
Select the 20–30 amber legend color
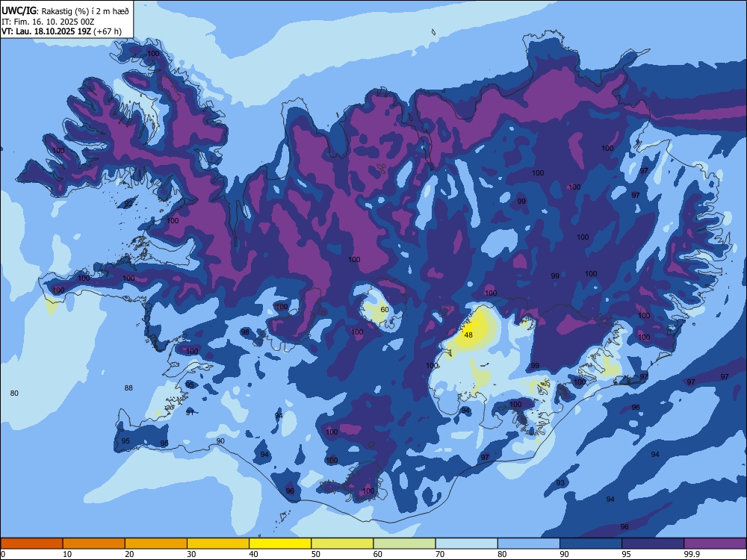[x=156, y=544]
